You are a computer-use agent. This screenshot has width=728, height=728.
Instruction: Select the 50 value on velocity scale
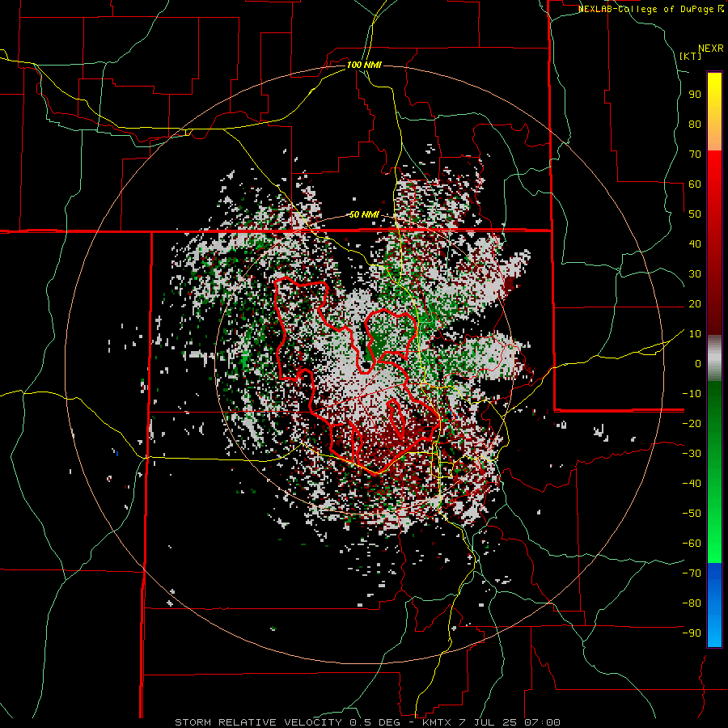coord(695,214)
